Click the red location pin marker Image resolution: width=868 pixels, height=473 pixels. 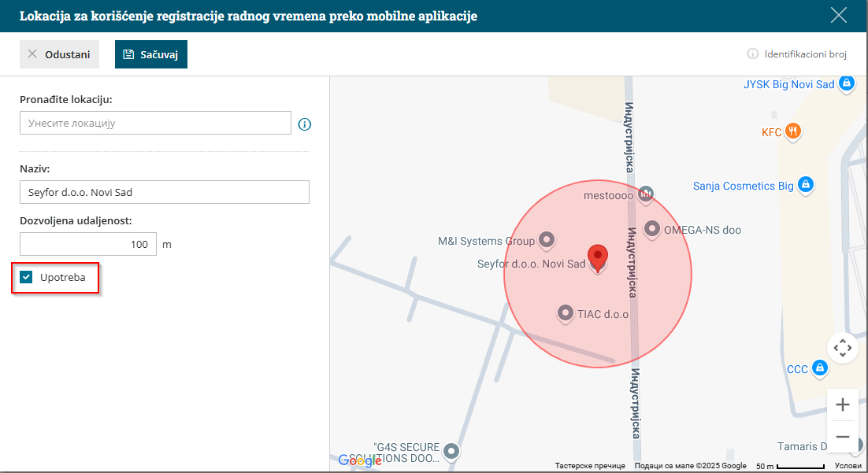tap(597, 258)
